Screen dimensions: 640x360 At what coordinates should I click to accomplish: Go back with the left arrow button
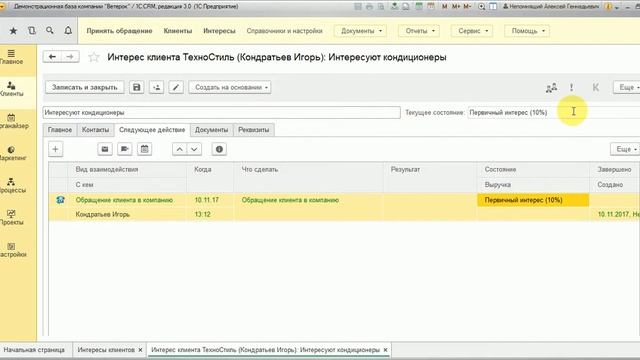52,57
